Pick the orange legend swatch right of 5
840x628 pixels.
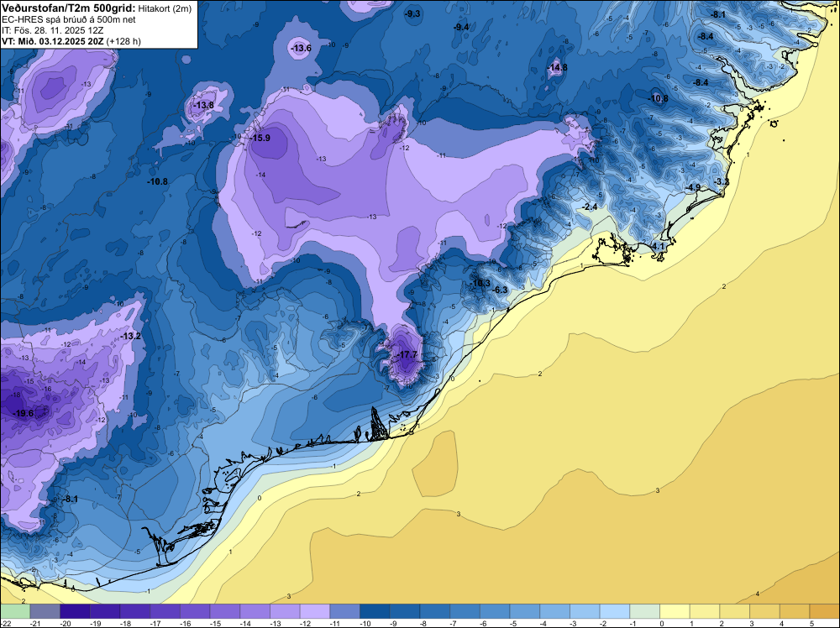[825, 611]
